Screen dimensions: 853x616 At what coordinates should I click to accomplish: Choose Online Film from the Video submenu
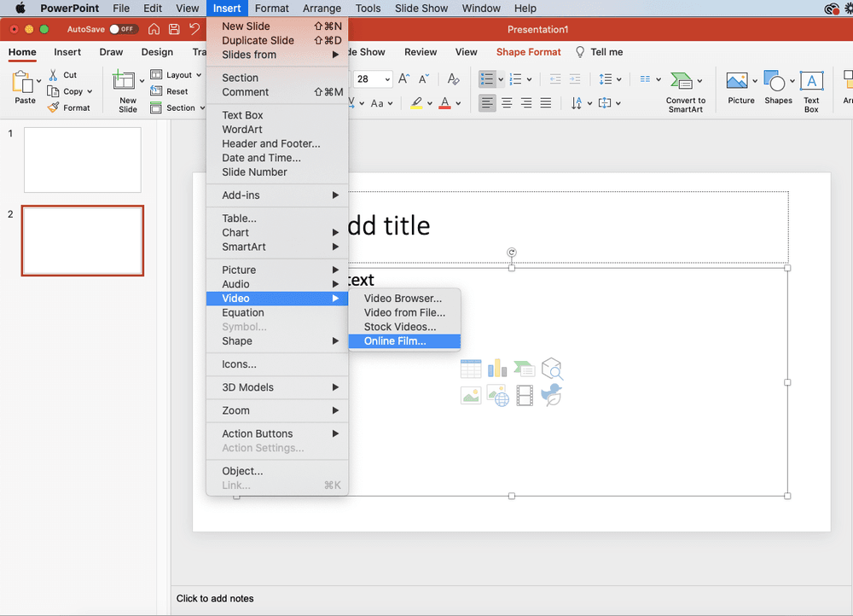point(395,341)
